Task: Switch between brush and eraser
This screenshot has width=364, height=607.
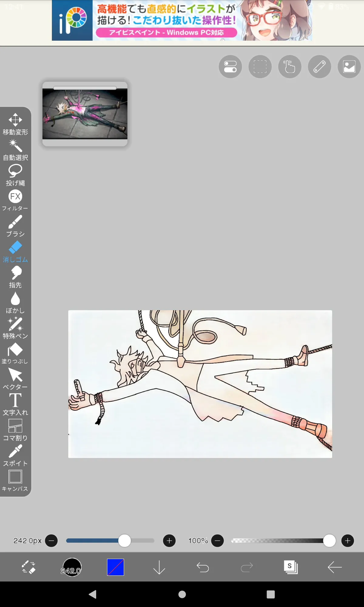Action: tap(29, 567)
